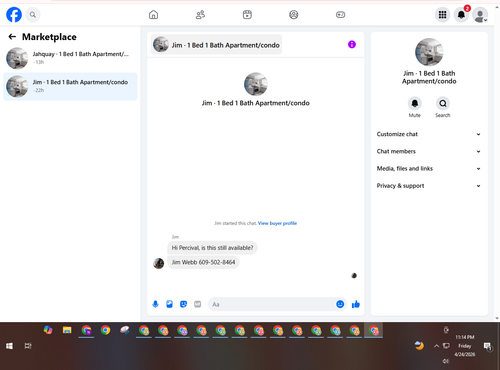This screenshot has height=370, width=500.
Task: Open the account profile avatar menu
Action: (480, 15)
